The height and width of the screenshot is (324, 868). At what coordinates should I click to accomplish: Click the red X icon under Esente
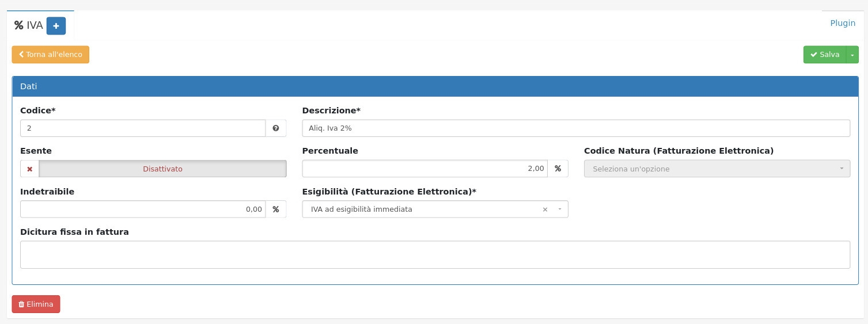30,169
